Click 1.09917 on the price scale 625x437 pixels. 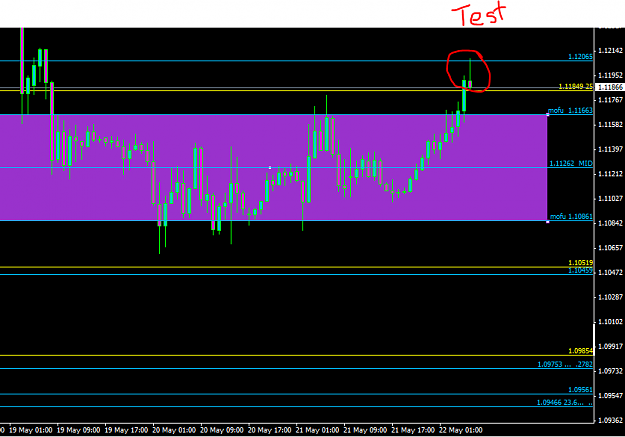pos(610,346)
